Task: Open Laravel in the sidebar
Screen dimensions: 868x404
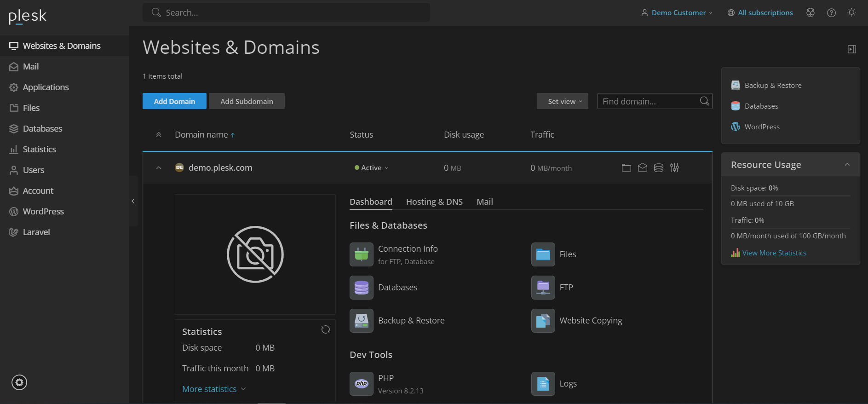Action: coord(64,232)
